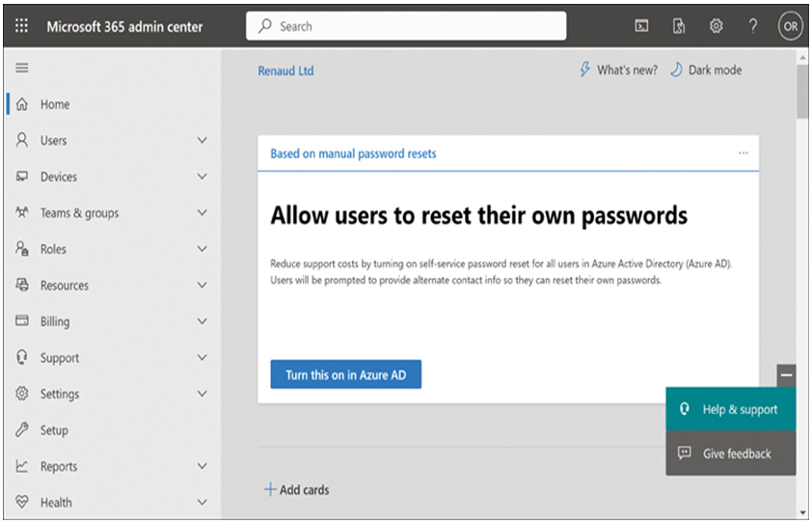Click the settings gear in top bar

tap(716, 26)
